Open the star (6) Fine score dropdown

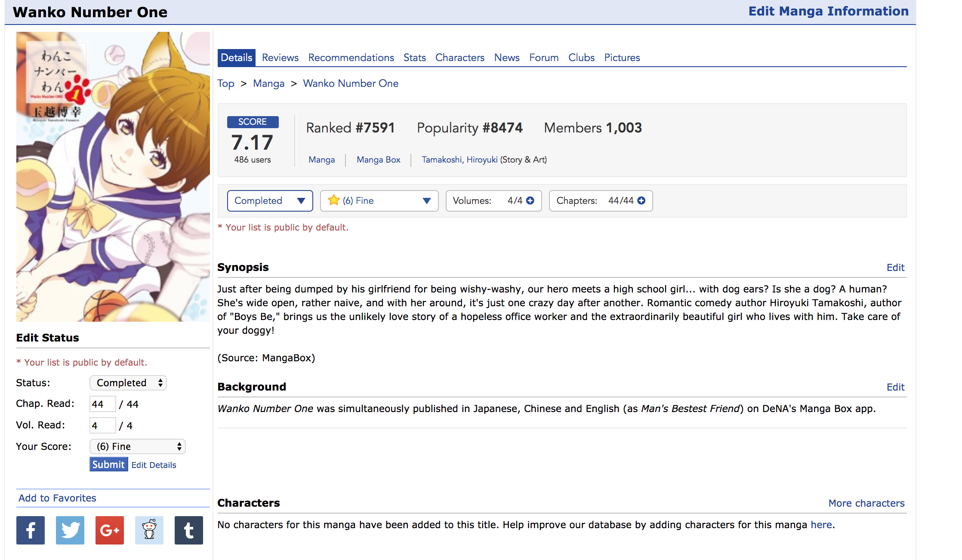(x=379, y=201)
